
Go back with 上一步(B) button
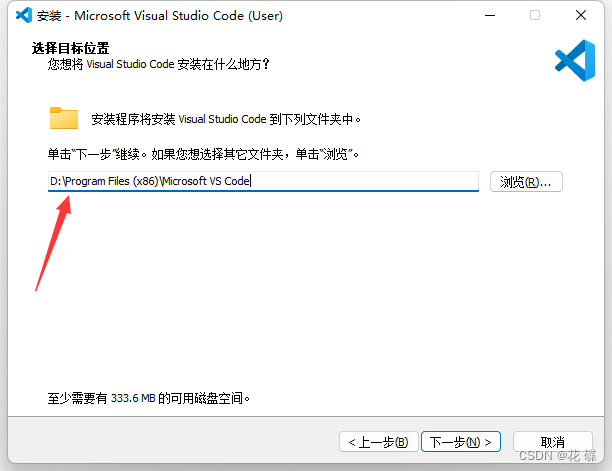pos(379,442)
